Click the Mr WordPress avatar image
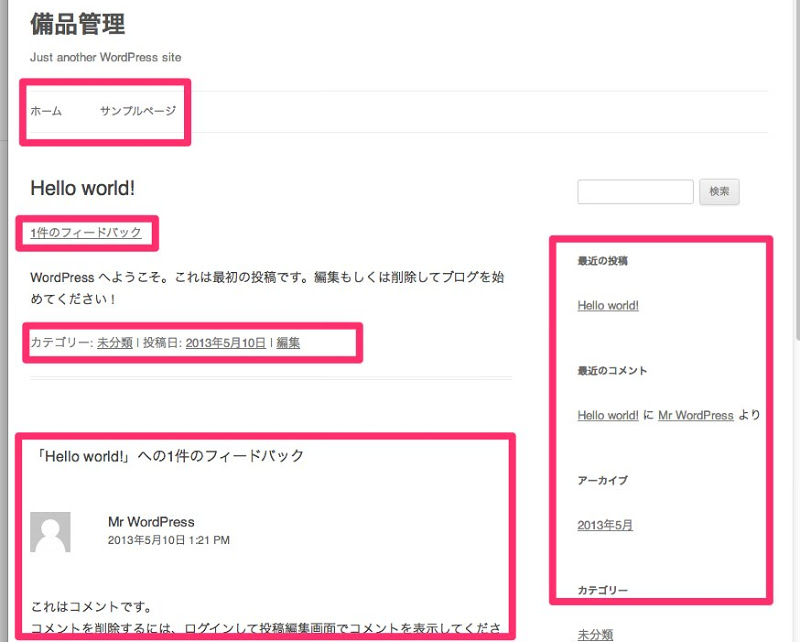Screen dimensions: 800x642 coord(50,532)
